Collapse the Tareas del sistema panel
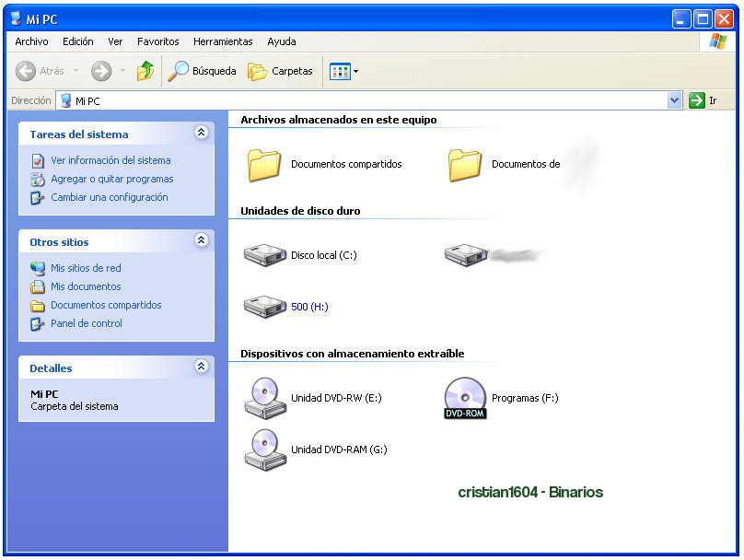Viewport: 744px width, 560px height. point(201,134)
